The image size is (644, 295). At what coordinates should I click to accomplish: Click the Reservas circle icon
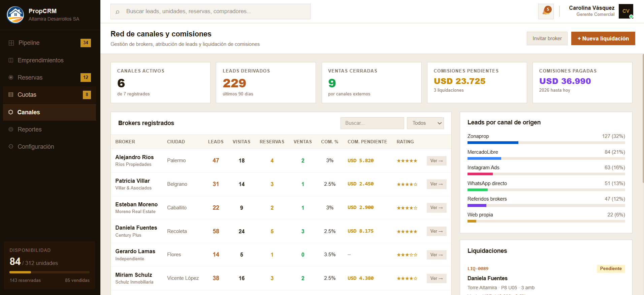(x=11, y=78)
